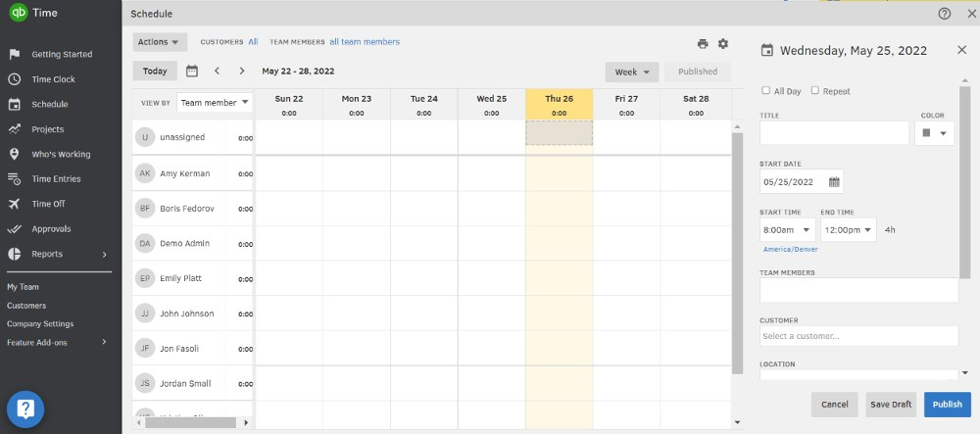This screenshot has width=980, height=434.
Task: Click the shift Title input field
Action: [834, 133]
